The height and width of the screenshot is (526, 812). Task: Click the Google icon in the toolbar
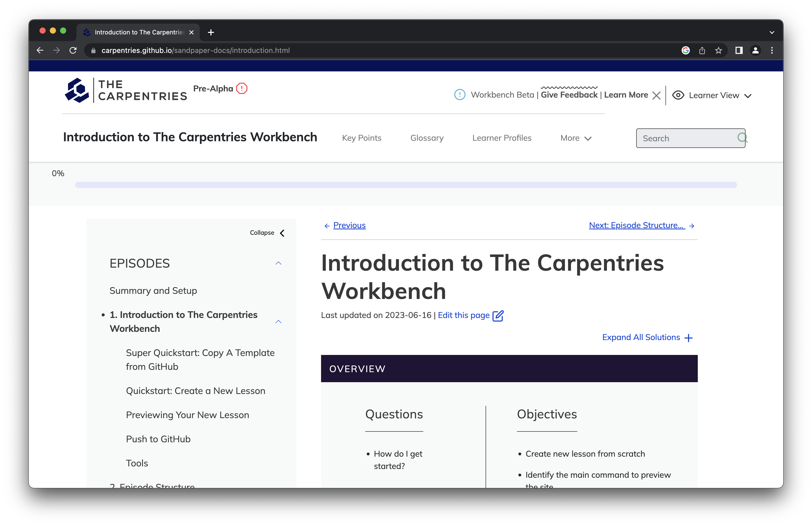click(685, 50)
